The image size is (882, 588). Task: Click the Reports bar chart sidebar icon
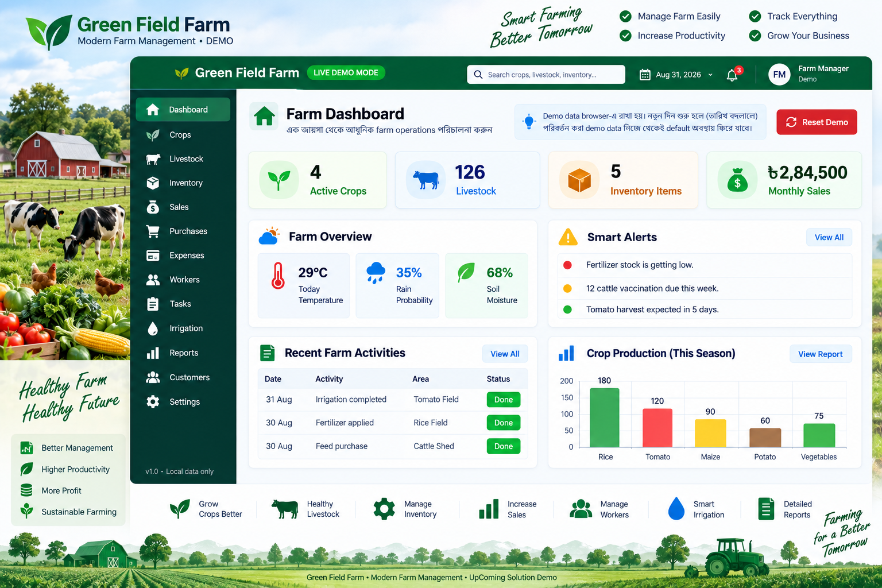pos(153,353)
